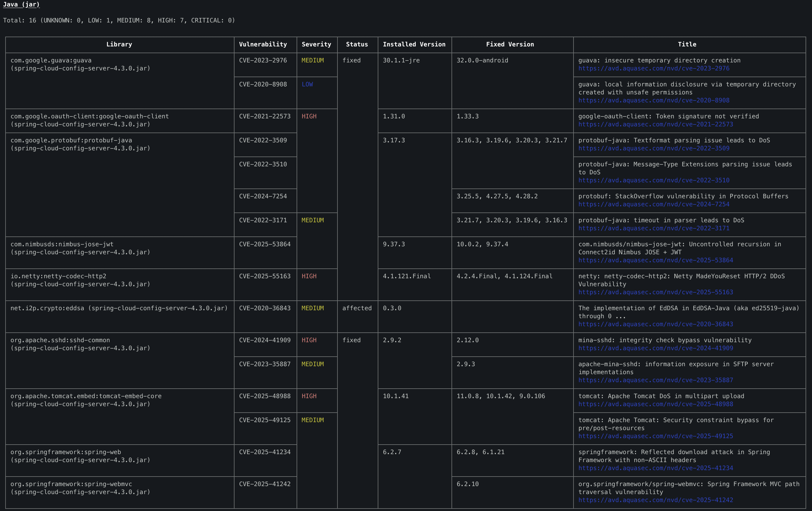Open the cve-2023-2976 aquasec link
This screenshot has height=511, width=812.
653,69
